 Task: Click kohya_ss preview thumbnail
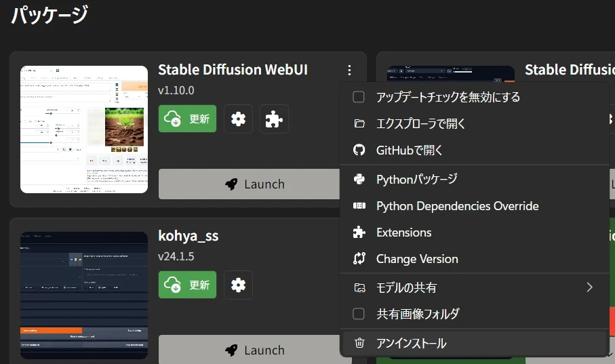click(84, 296)
